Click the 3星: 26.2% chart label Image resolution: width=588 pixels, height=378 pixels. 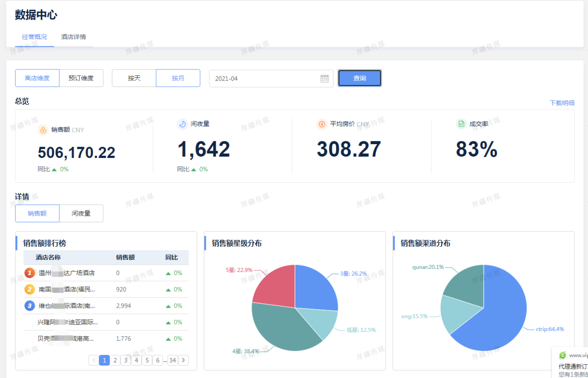point(354,273)
